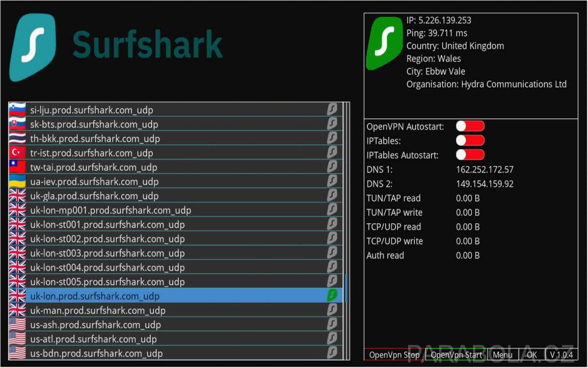Click the Slovakia flag beside sk-bts
The image size is (588, 368).
(x=17, y=124)
